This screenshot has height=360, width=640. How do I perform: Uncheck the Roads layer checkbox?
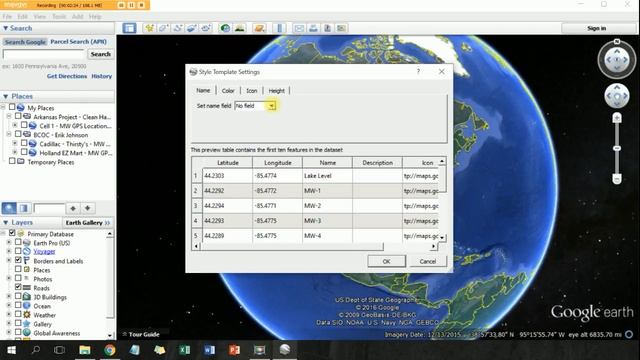(18, 287)
